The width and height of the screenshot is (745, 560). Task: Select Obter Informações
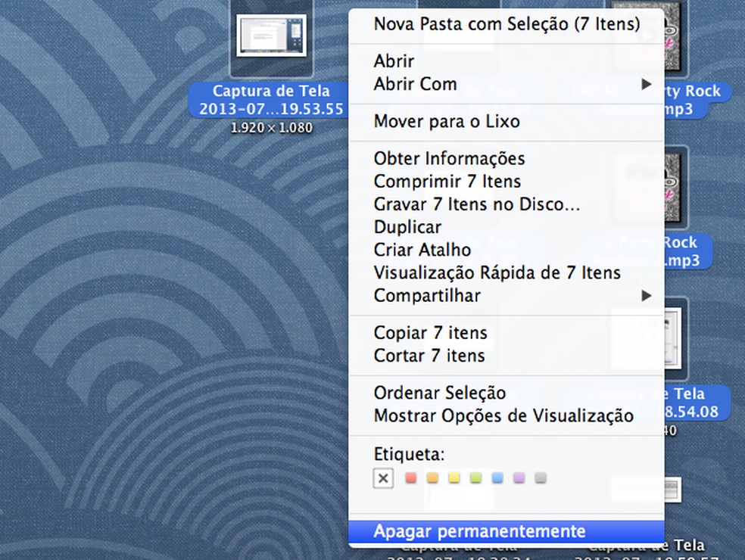(507, 159)
